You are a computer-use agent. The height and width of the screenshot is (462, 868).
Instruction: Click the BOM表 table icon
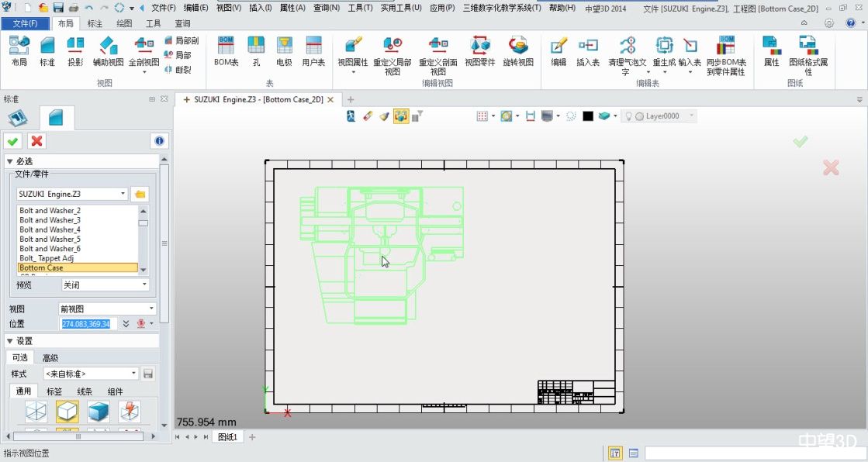click(226, 48)
